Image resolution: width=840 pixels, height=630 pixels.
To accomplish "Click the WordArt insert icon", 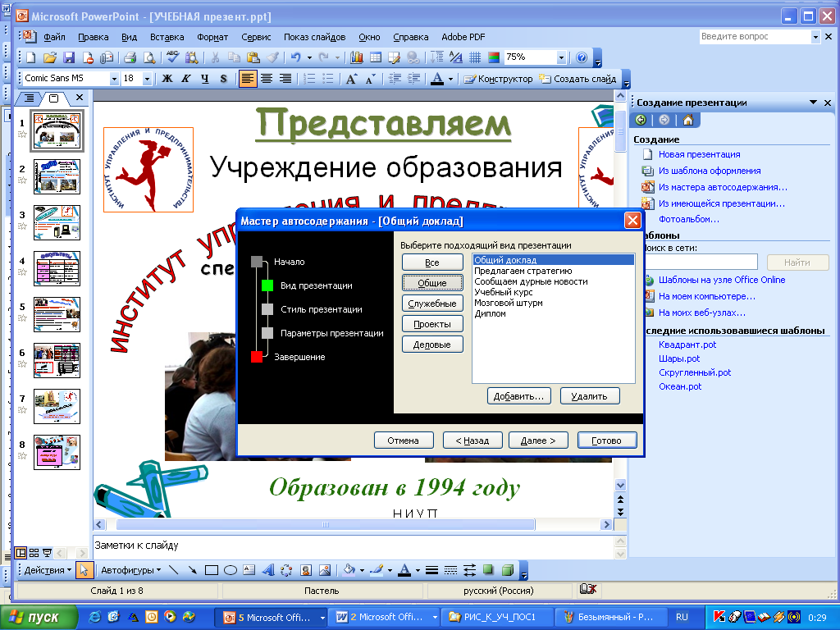I will click(268, 570).
